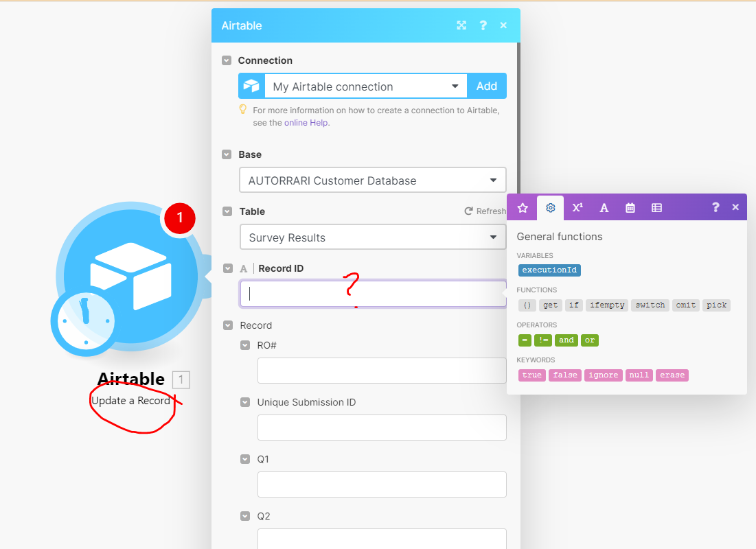Image resolution: width=756 pixels, height=549 pixels.
Task: Toggle the Unique Submission ID chevron
Action: (x=245, y=402)
